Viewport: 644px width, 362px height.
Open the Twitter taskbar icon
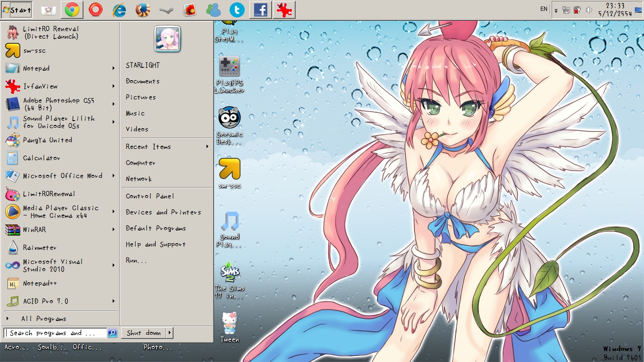pyautogui.click(x=237, y=9)
